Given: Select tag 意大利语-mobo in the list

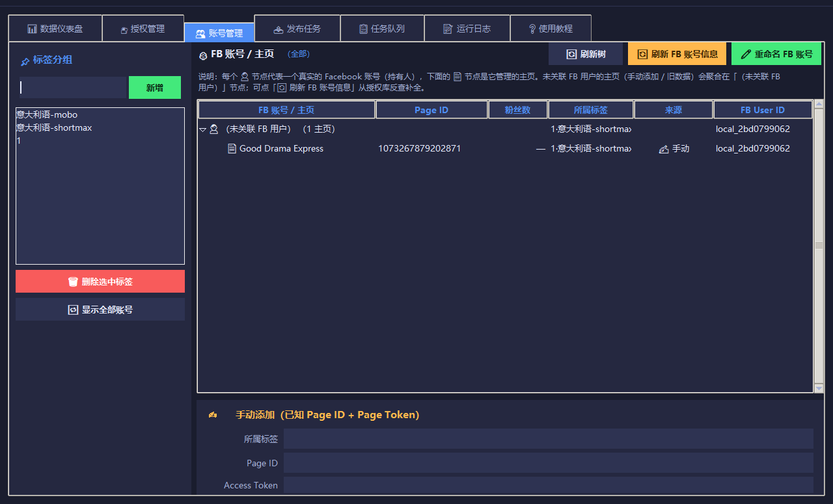Looking at the screenshot, I should tap(100, 114).
